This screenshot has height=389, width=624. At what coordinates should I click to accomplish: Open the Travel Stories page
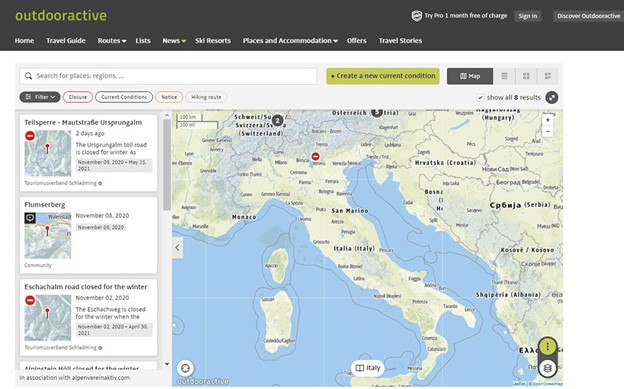point(400,41)
